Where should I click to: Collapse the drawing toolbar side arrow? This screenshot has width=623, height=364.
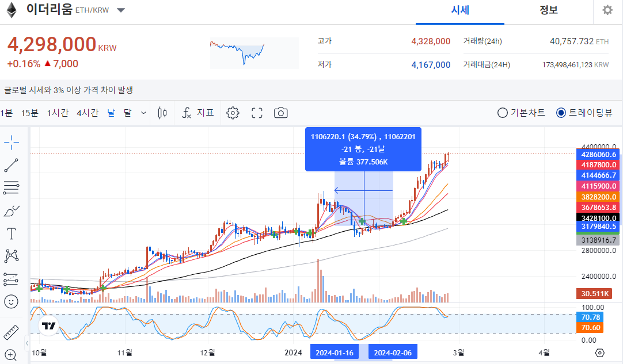pos(27,343)
